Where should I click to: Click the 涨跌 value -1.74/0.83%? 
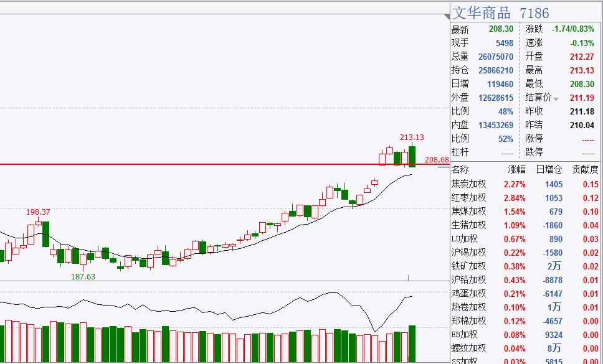click(x=572, y=29)
